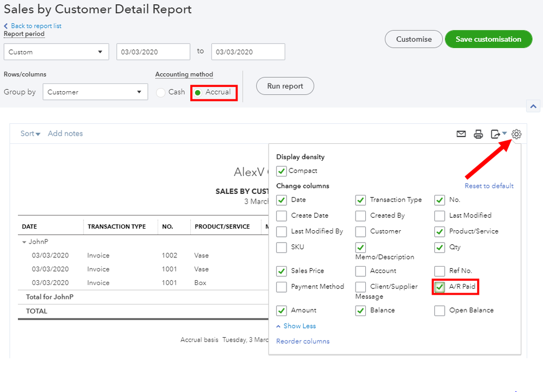Click the Save customisation button
The width and height of the screenshot is (543, 392).
[488, 39]
